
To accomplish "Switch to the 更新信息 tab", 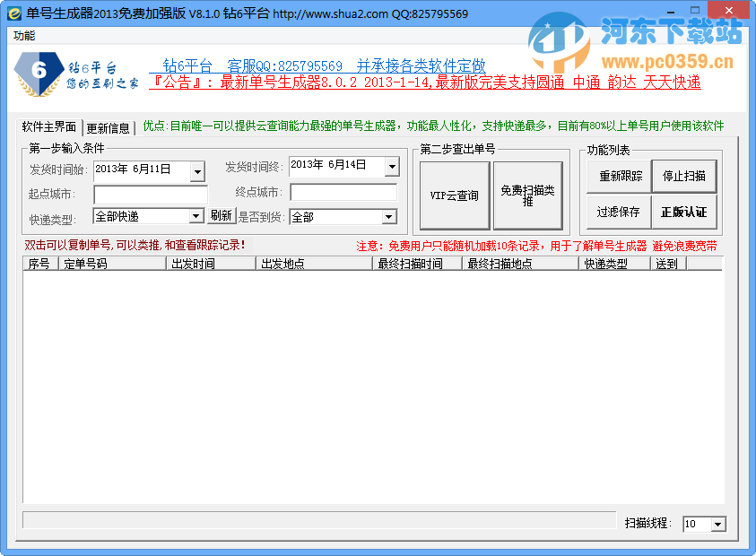I will tap(108, 126).
